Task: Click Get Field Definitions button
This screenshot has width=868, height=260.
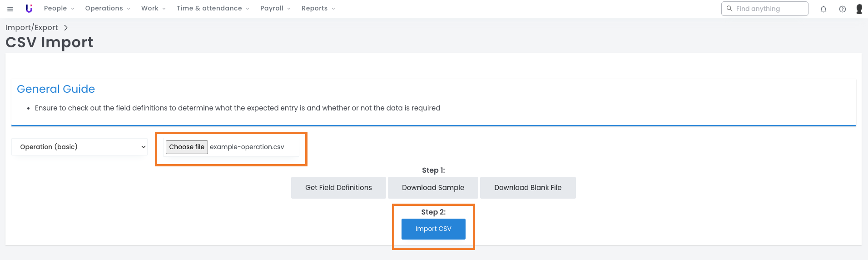Action: (338, 188)
